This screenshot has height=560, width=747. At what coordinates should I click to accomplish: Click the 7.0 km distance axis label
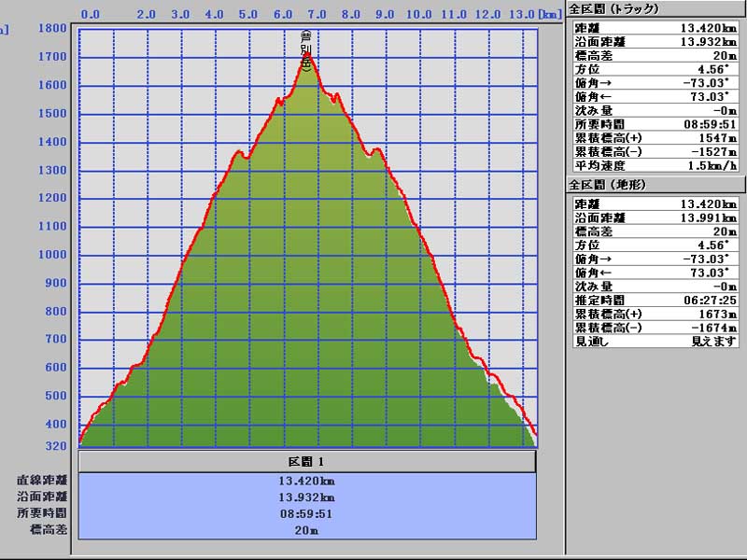click(x=317, y=15)
